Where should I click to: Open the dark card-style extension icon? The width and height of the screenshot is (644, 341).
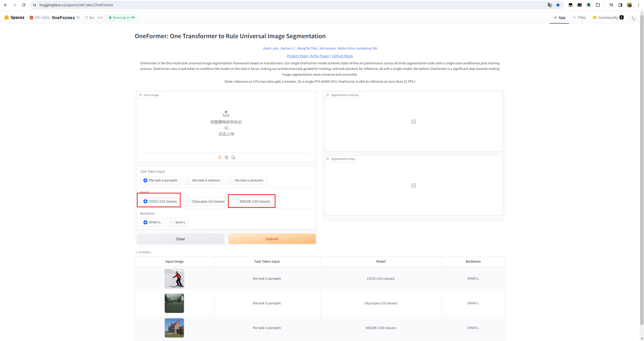580,5
